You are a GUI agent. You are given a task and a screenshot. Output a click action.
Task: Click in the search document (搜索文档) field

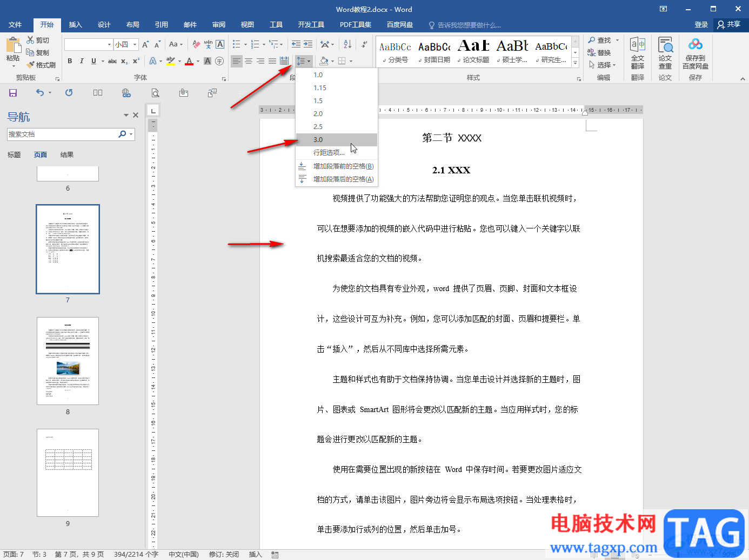tap(62, 134)
